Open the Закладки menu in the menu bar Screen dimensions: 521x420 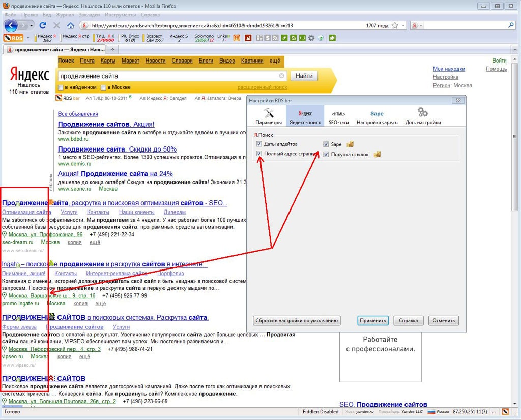coord(89,15)
